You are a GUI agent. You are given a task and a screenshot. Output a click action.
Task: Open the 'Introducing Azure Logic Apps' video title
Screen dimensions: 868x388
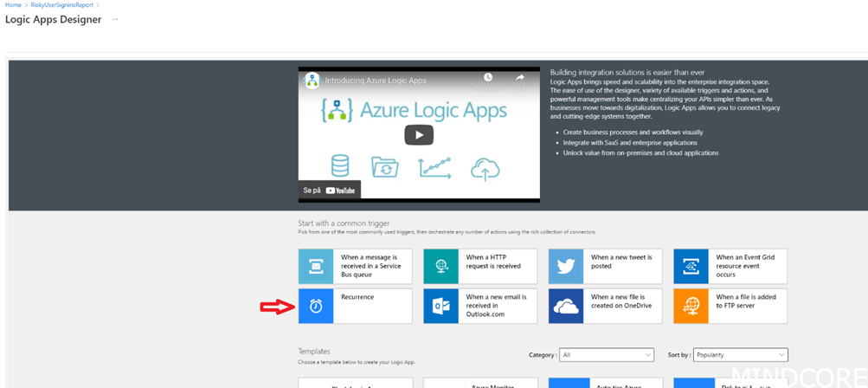tap(376, 81)
